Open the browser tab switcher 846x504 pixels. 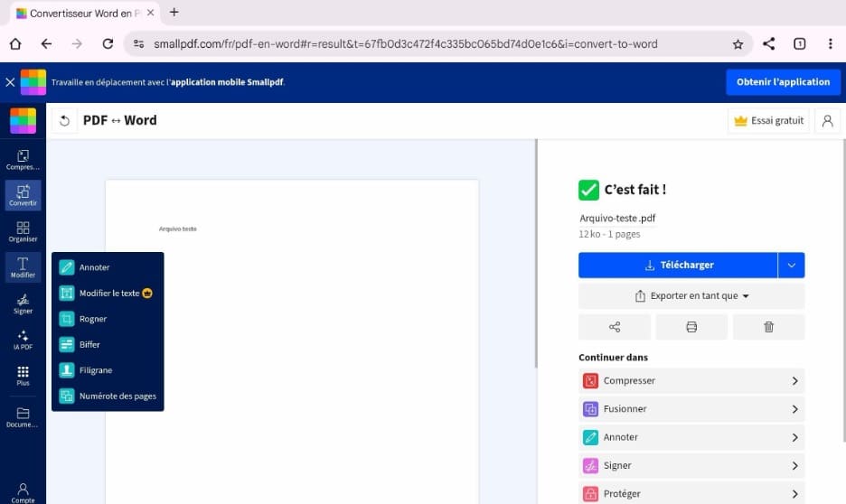800,44
